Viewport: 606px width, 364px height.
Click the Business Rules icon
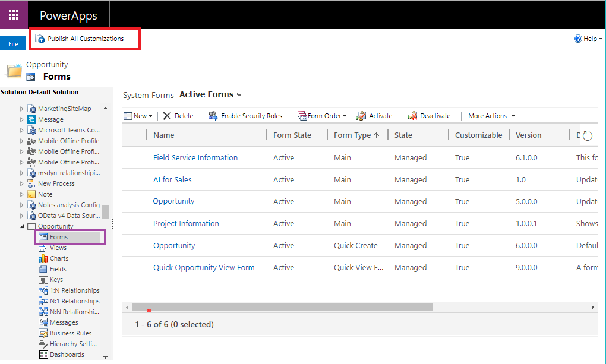[x=43, y=333]
